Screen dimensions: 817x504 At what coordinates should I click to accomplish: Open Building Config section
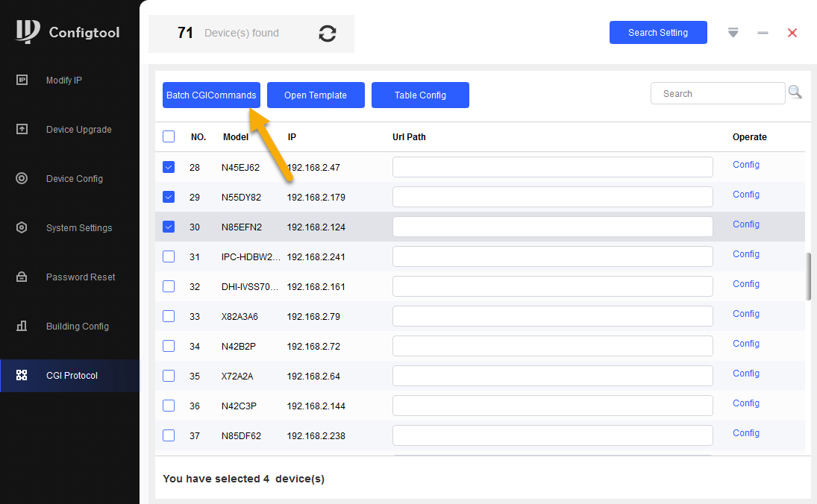point(77,327)
